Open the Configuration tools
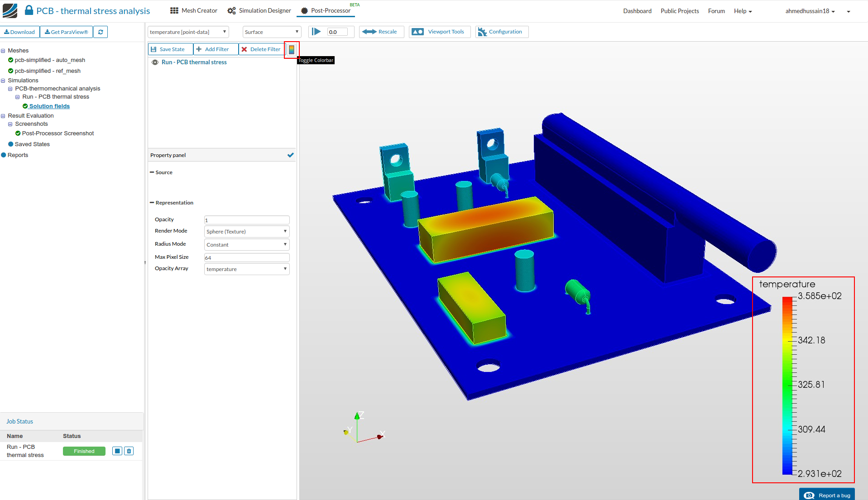868x500 pixels. pyautogui.click(x=501, y=32)
